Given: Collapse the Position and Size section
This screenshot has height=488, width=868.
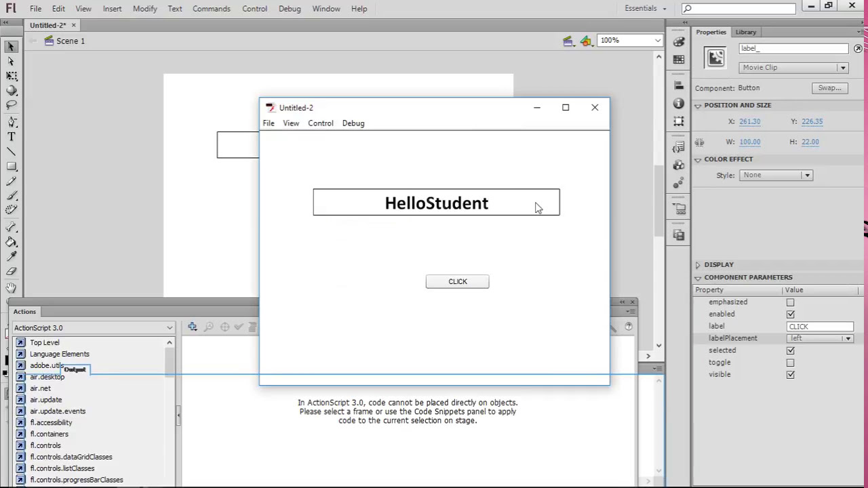Looking at the screenshot, I should coord(698,106).
